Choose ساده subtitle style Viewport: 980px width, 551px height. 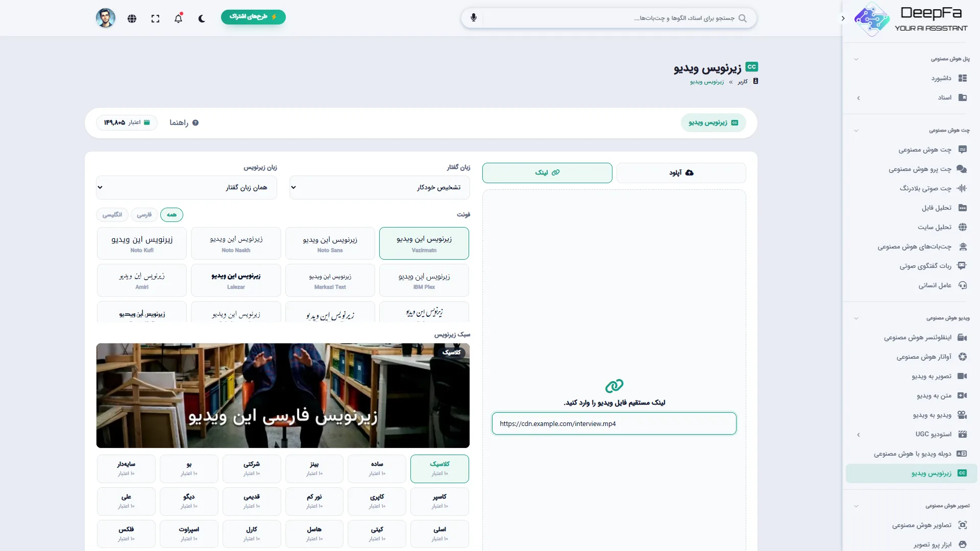[377, 468]
